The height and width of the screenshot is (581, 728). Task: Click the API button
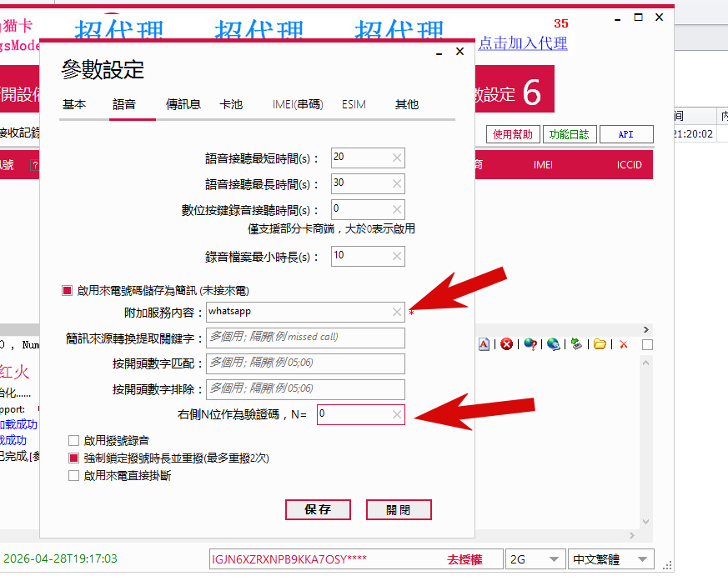pyautogui.click(x=626, y=134)
